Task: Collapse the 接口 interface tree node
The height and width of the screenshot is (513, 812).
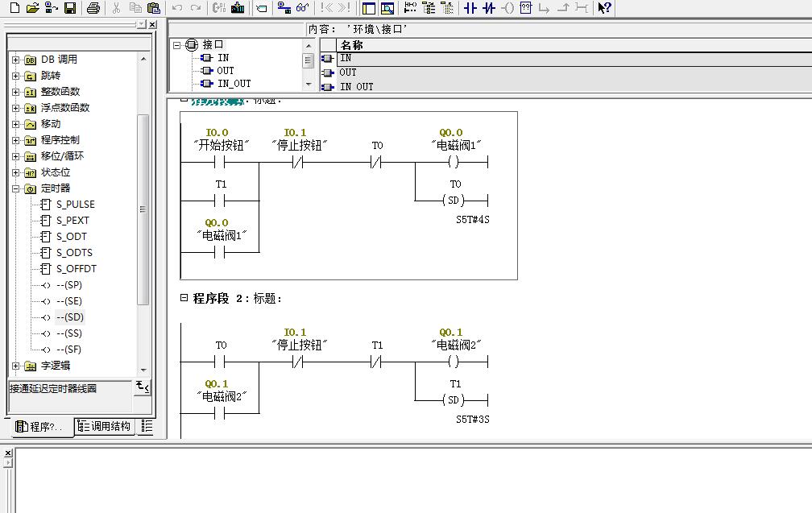Action: pyautogui.click(x=176, y=45)
